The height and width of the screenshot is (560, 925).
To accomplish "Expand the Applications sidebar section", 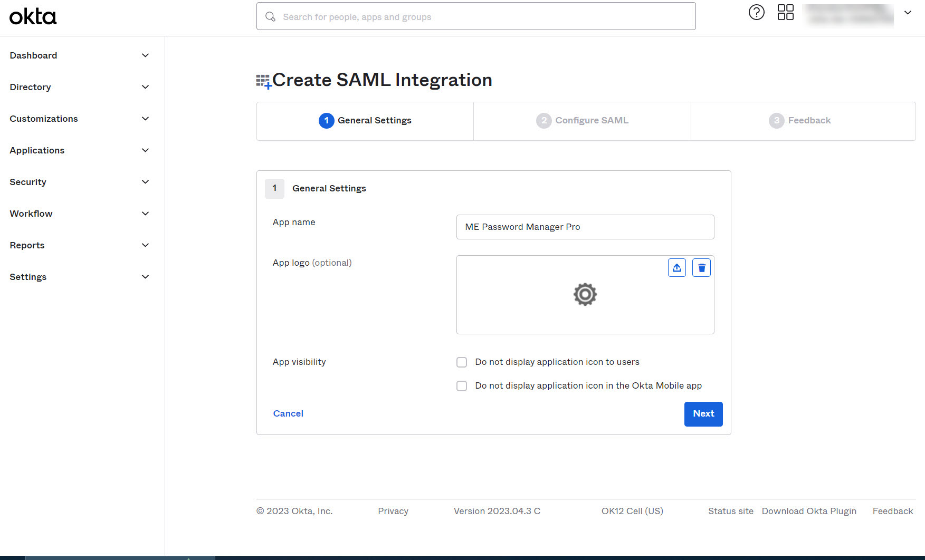I will (79, 150).
